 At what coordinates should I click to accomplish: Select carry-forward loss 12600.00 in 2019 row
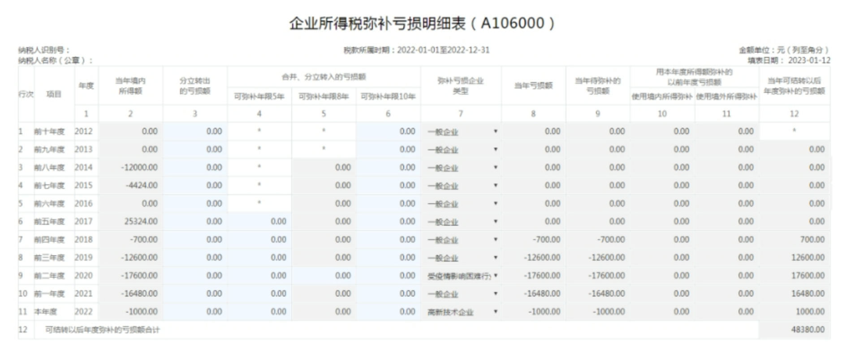tap(795, 257)
